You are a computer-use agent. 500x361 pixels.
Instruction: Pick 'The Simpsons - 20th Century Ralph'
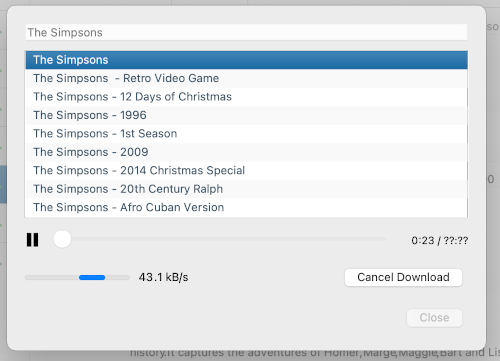tap(247, 189)
